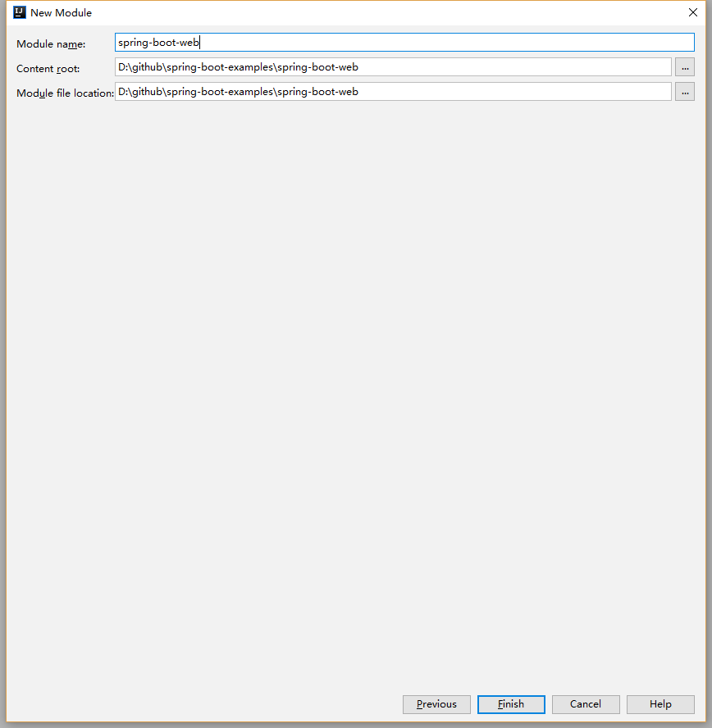The width and height of the screenshot is (712, 728).
Task: Click the Module name input field
Action: [404, 43]
